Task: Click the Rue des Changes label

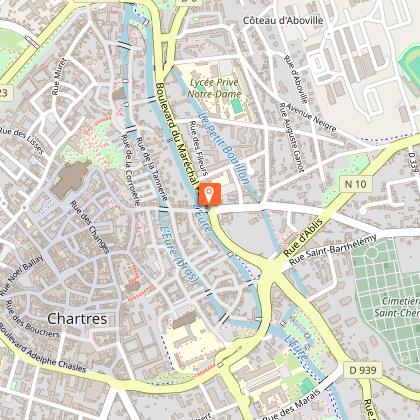Action: click(x=90, y=227)
